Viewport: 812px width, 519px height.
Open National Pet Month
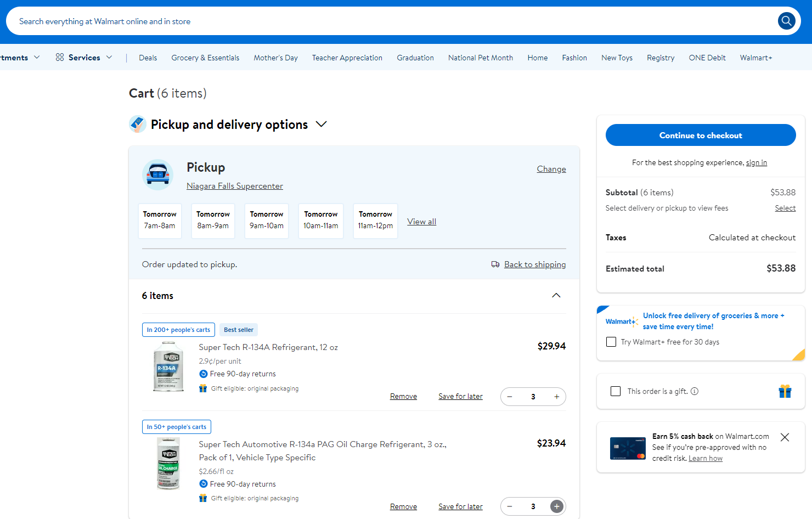point(481,58)
